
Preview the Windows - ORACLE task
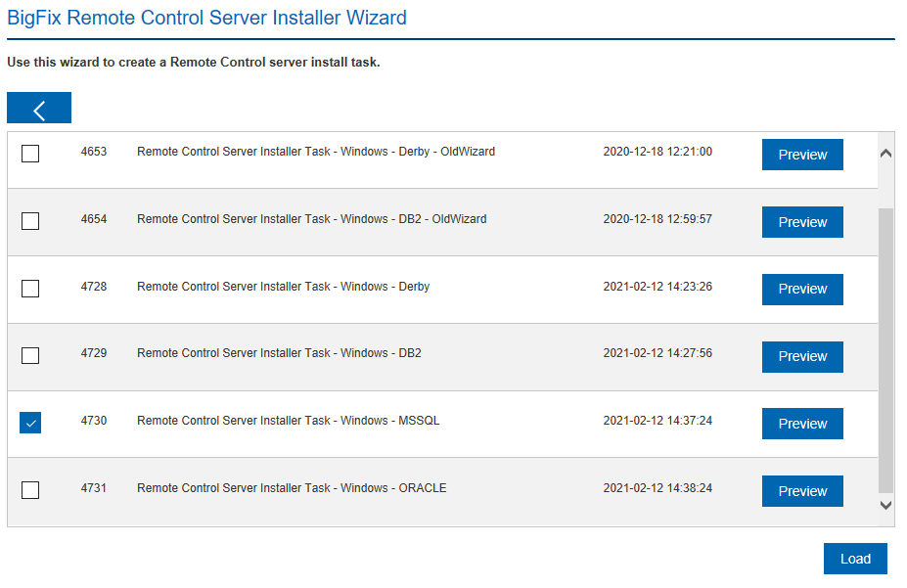click(x=802, y=491)
